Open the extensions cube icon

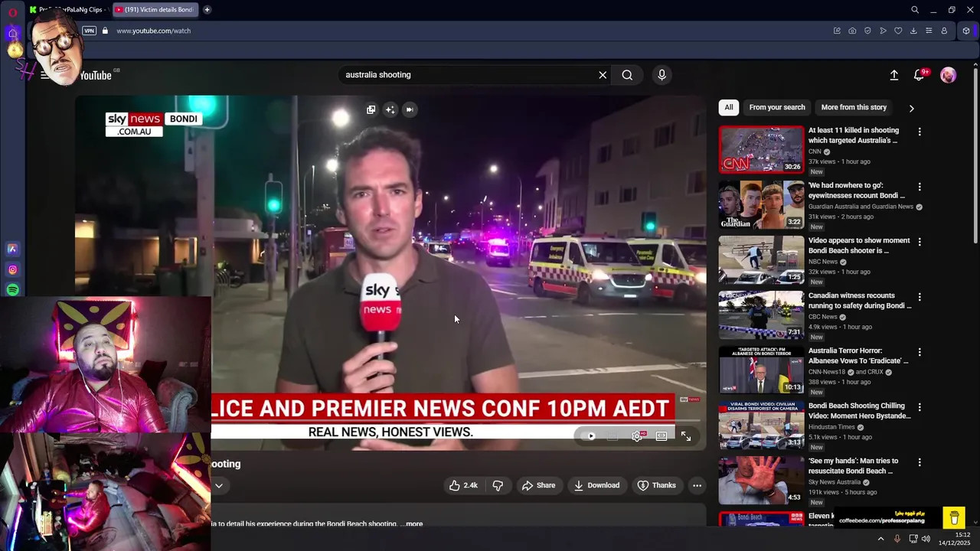tap(966, 31)
